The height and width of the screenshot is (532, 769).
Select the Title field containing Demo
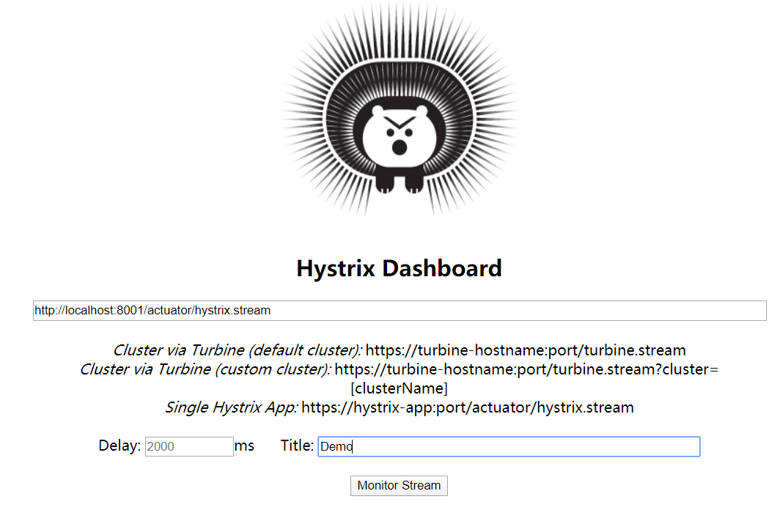[509, 446]
